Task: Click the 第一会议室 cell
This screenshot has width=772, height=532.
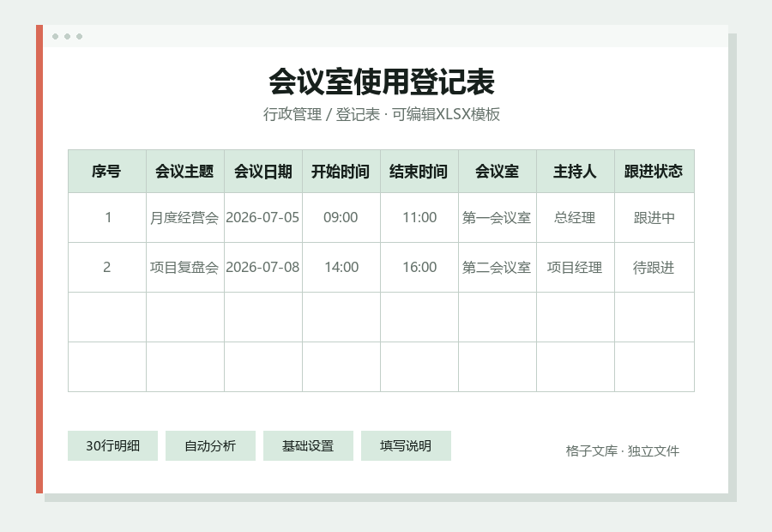Action: coord(498,218)
